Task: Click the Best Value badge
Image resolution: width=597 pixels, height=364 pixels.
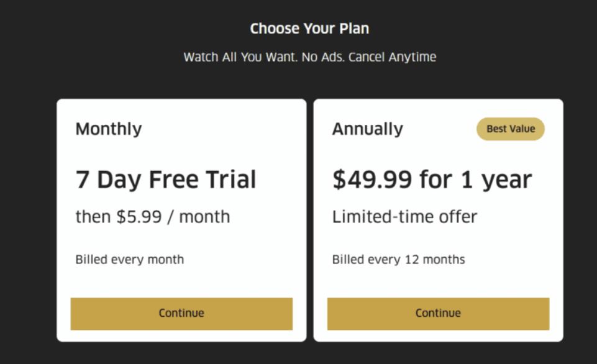Action: pyautogui.click(x=510, y=129)
